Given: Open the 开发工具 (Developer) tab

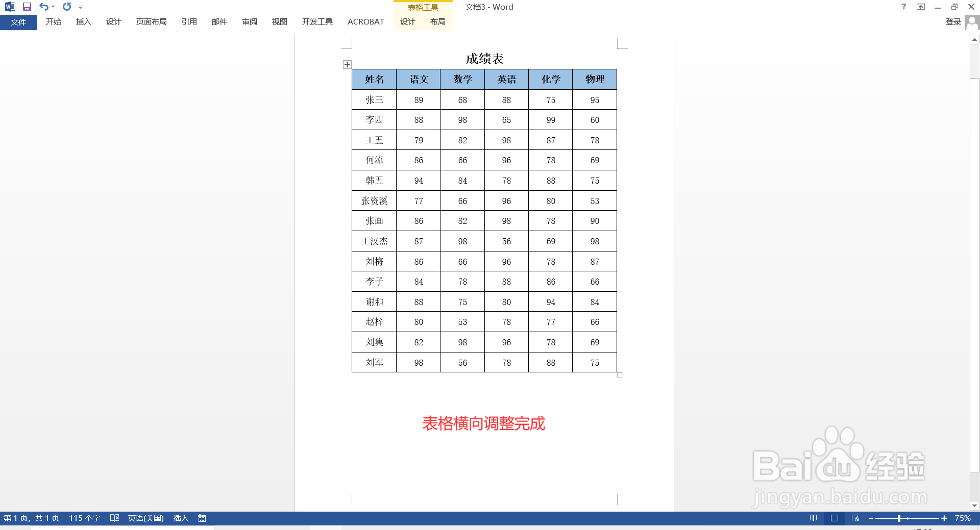Looking at the screenshot, I should coord(317,22).
